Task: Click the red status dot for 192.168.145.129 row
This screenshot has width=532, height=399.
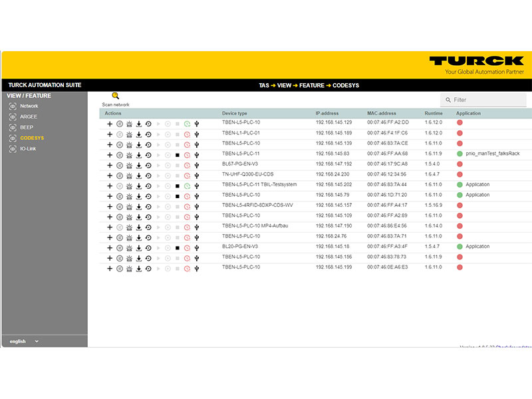Action: pyautogui.click(x=460, y=122)
